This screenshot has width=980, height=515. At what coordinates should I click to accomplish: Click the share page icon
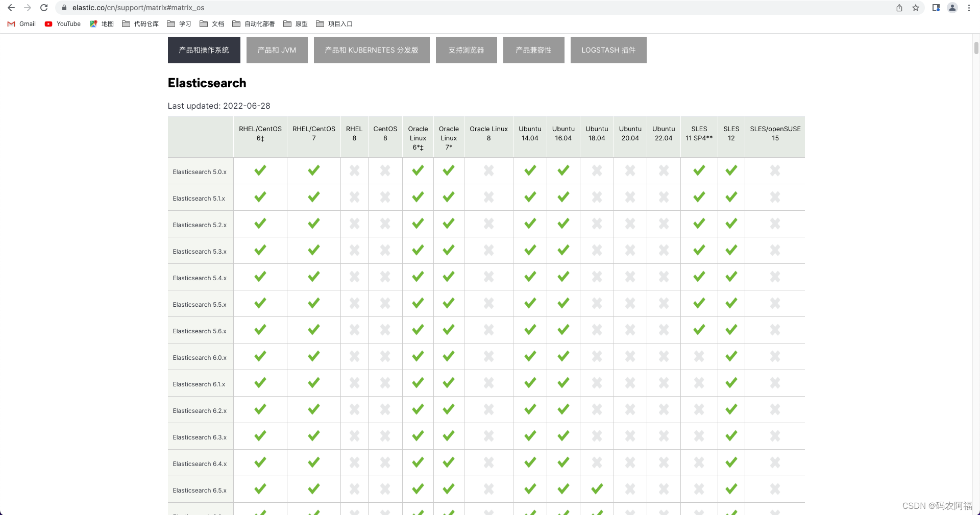tap(899, 8)
